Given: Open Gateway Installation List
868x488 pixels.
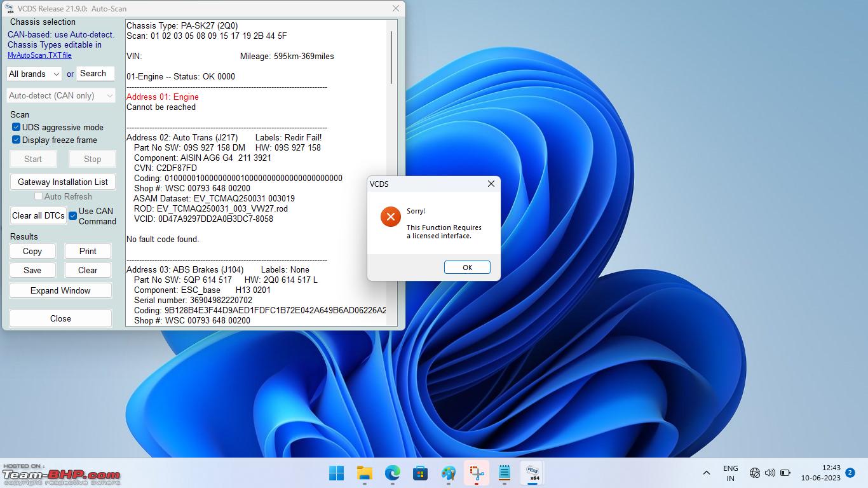Looking at the screenshot, I should click(63, 182).
